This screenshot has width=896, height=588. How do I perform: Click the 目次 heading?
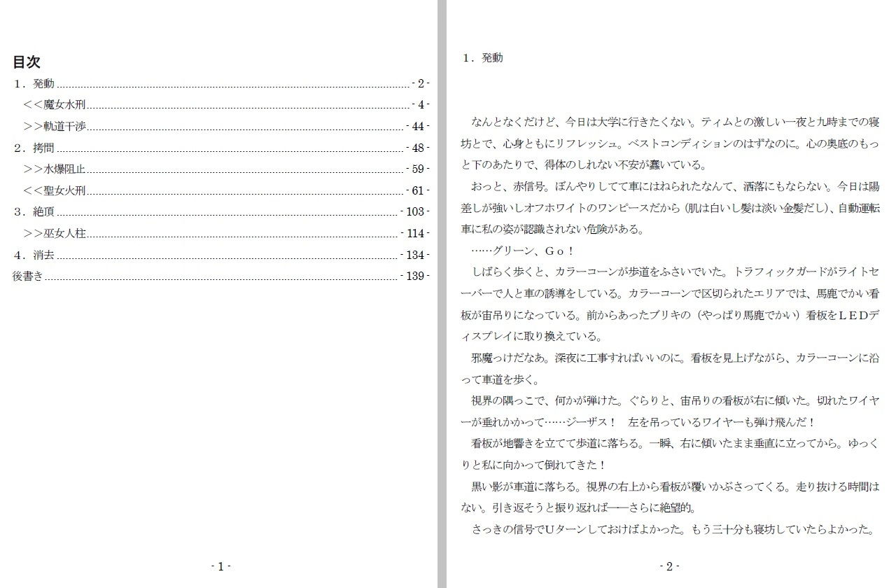(x=27, y=62)
